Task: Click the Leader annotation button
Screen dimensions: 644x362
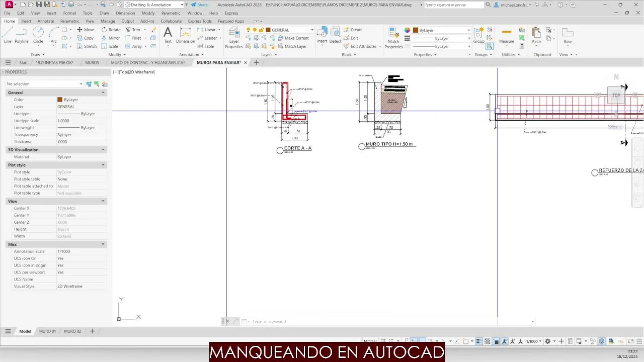Action: 207,38
